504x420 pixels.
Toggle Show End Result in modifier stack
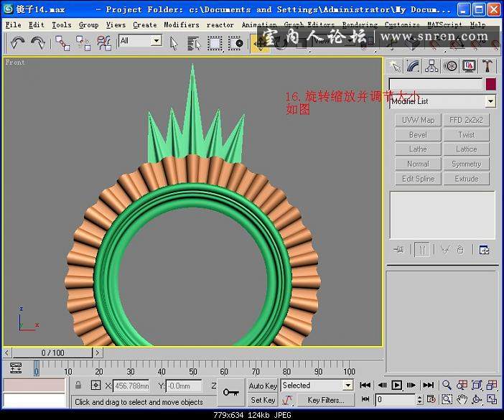422,249
